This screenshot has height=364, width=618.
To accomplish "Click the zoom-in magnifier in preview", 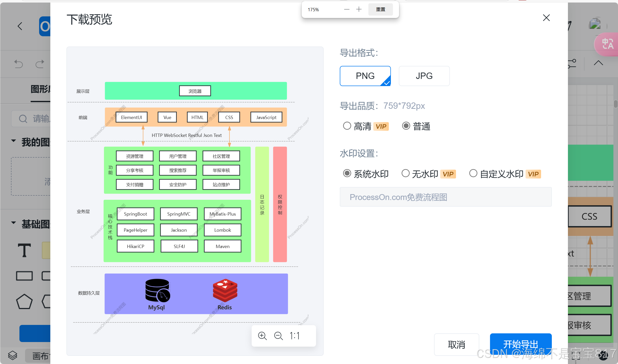I will coord(262,336).
